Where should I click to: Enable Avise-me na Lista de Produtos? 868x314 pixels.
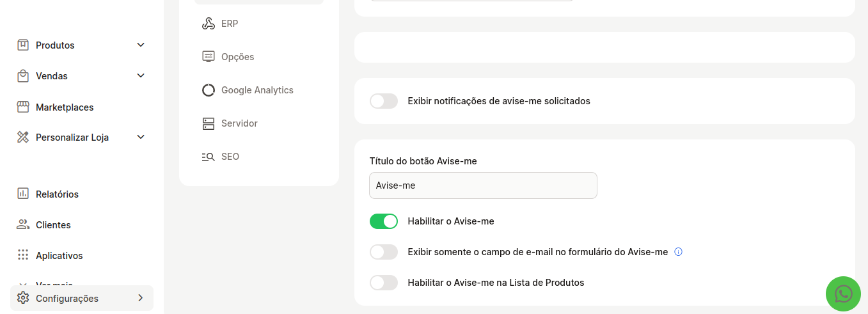(384, 283)
